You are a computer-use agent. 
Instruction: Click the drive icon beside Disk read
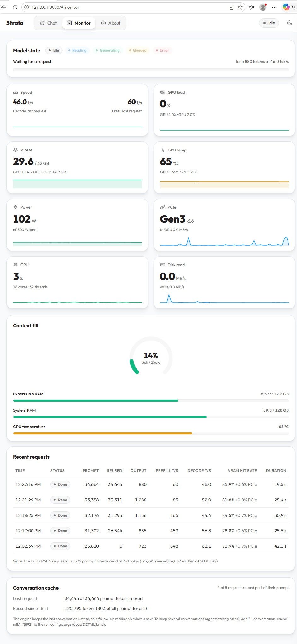[162, 265]
